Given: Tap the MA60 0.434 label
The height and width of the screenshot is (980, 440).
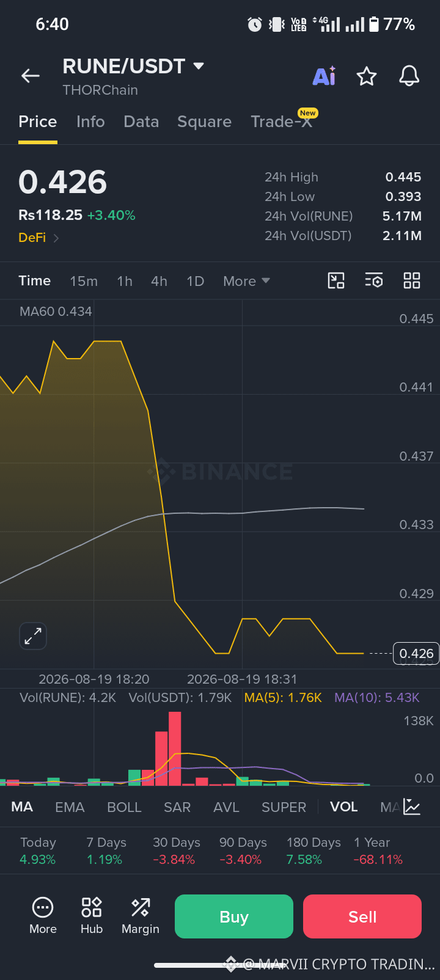Looking at the screenshot, I should [56, 312].
